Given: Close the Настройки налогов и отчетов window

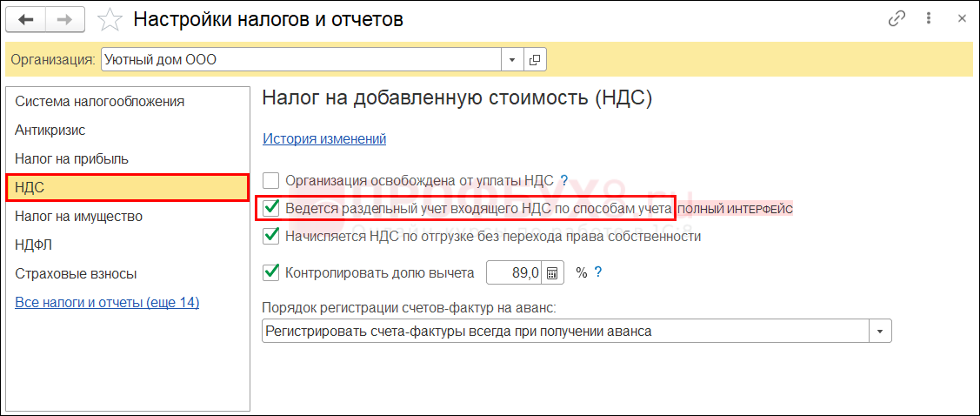Looking at the screenshot, I should click(962, 20).
